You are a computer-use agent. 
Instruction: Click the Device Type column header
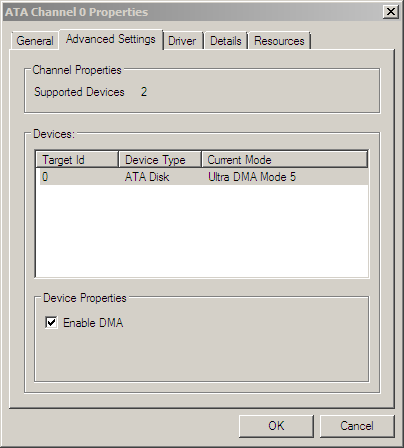point(160,160)
